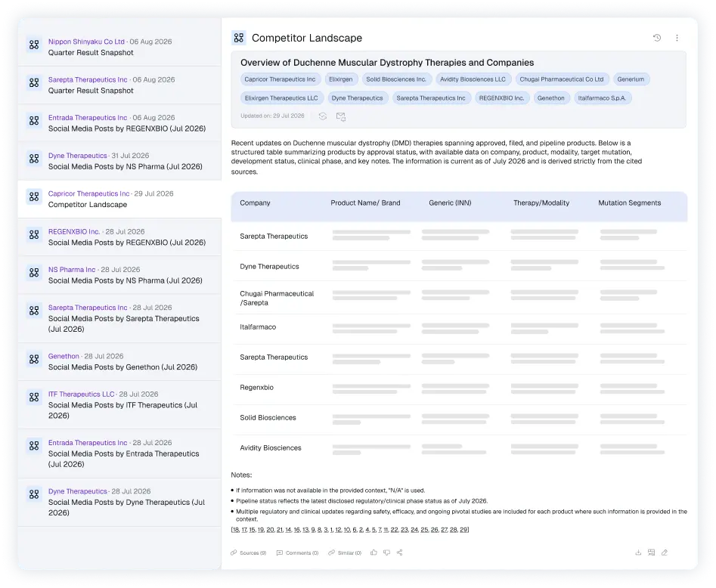Select the REGENXBIO Inc. tag chip
Viewport: 716px width, 588px height.
(501, 98)
